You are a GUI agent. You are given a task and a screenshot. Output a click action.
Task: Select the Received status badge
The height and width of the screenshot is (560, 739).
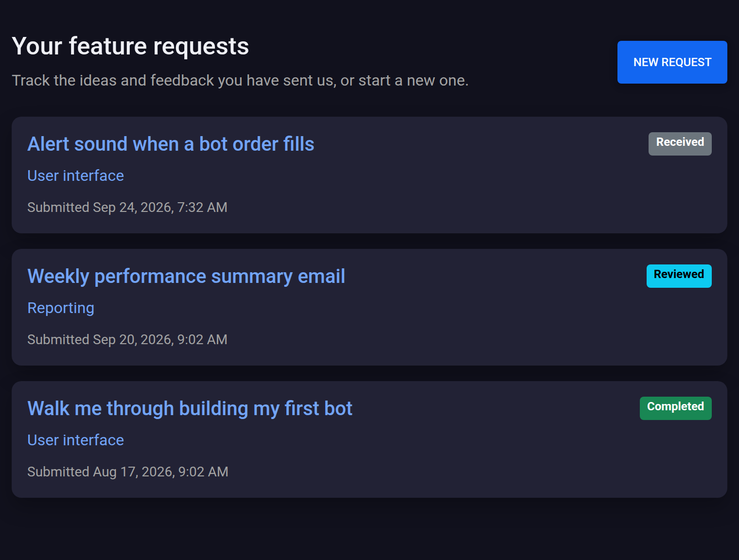(x=680, y=144)
